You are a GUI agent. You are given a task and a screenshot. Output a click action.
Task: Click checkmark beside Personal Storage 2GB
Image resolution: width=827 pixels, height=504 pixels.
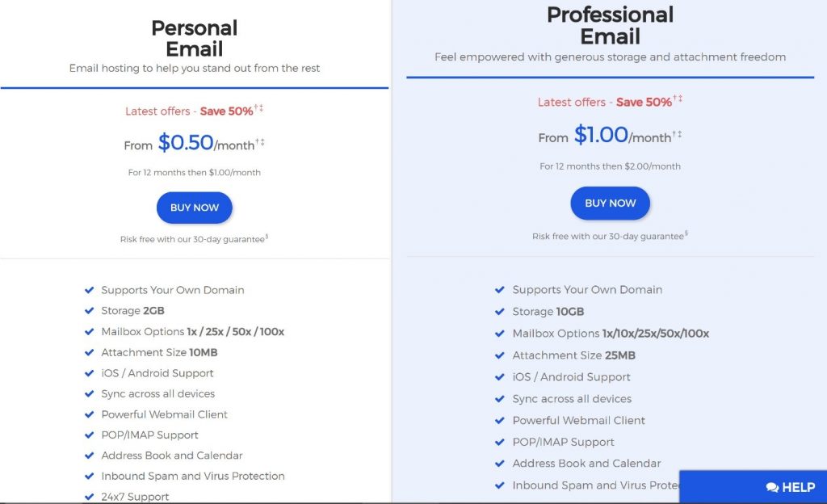pyautogui.click(x=89, y=310)
